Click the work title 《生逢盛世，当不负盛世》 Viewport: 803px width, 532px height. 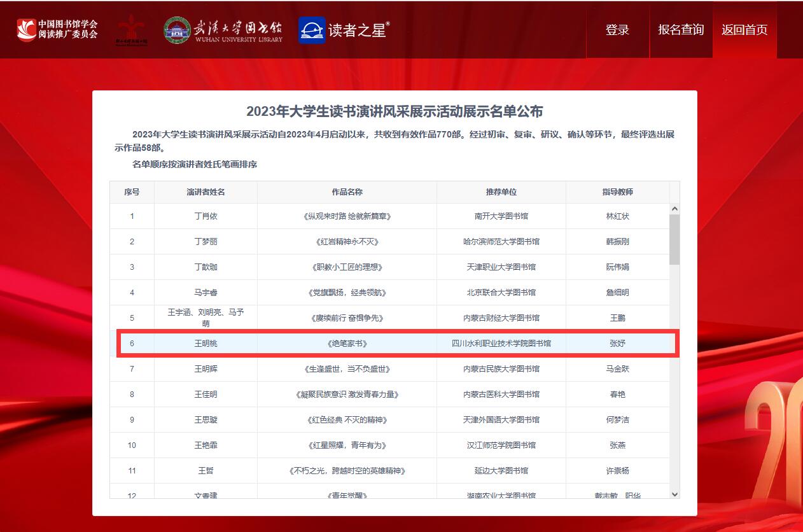pos(347,369)
